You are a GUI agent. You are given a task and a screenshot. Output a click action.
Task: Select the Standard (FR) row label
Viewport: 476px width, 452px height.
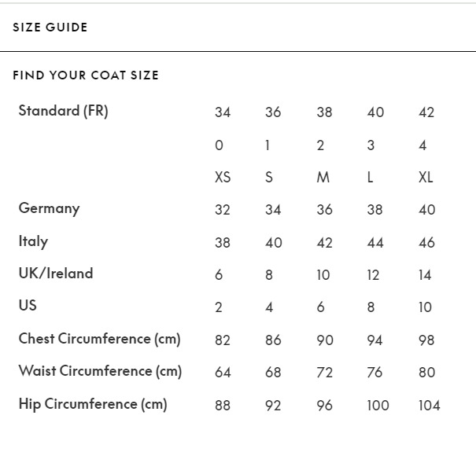pyautogui.click(x=64, y=111)
